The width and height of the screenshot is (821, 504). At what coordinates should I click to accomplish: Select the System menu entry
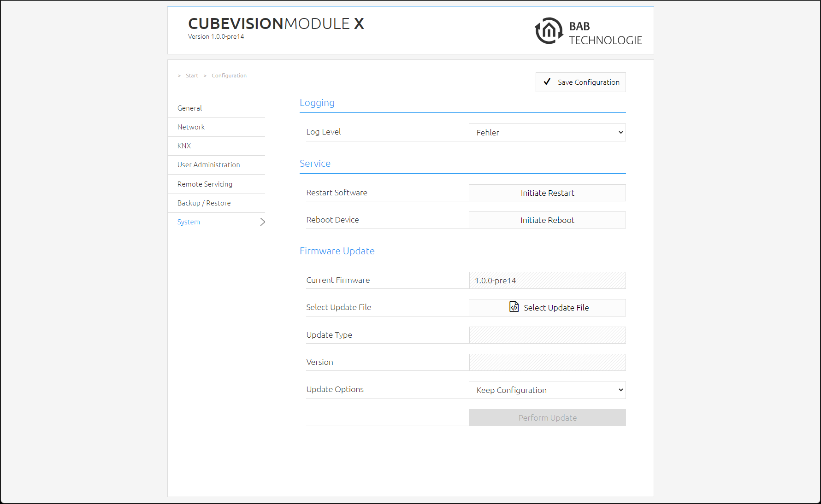pyautogui.click(x=216, y=222)
